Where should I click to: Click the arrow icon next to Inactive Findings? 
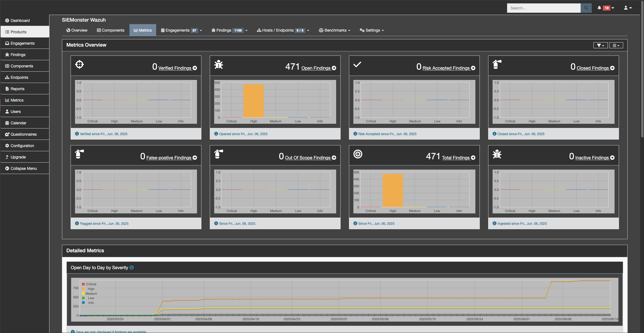612,158
